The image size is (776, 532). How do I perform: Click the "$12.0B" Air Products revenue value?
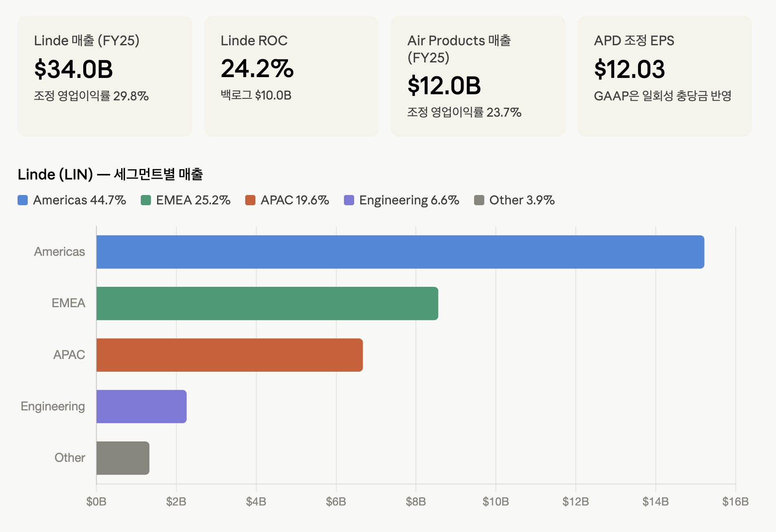coord(444,86)
